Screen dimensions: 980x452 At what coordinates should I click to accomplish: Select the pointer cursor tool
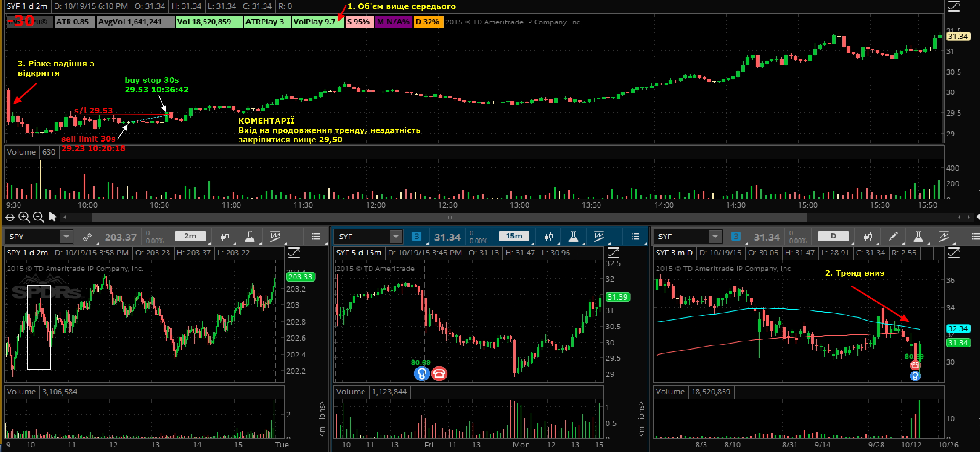coord(53,217)
